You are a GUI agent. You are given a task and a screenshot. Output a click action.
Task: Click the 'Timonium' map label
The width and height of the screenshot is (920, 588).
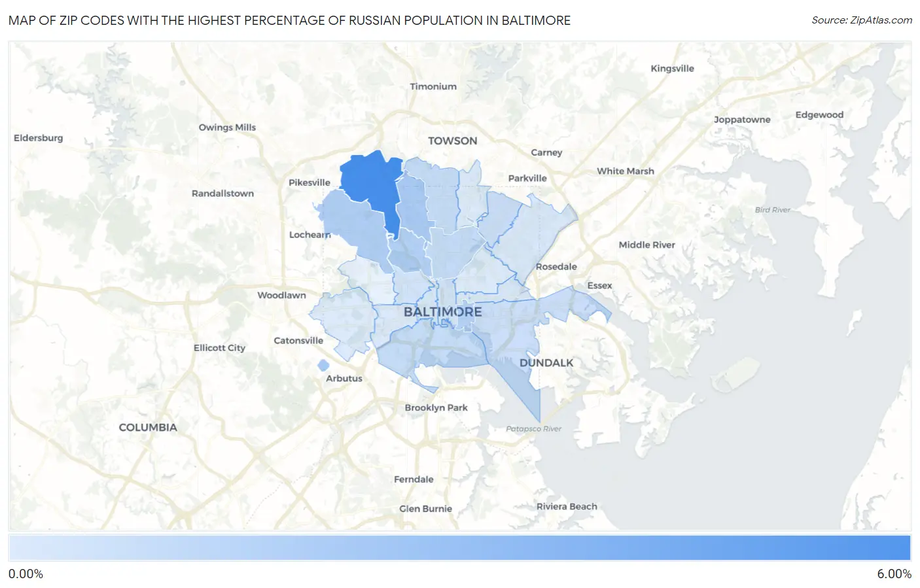[x=433, y=86]
